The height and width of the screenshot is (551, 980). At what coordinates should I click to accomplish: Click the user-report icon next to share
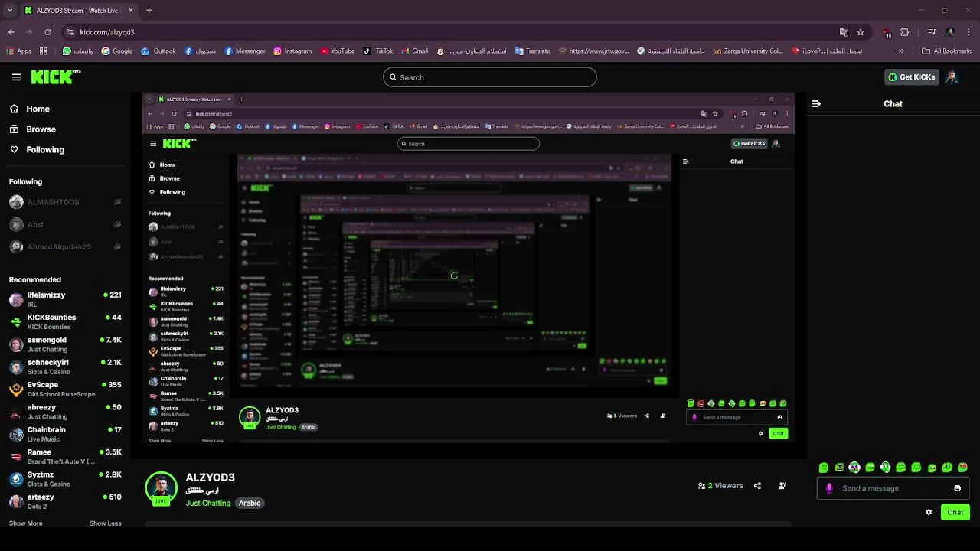click(782, 485)
